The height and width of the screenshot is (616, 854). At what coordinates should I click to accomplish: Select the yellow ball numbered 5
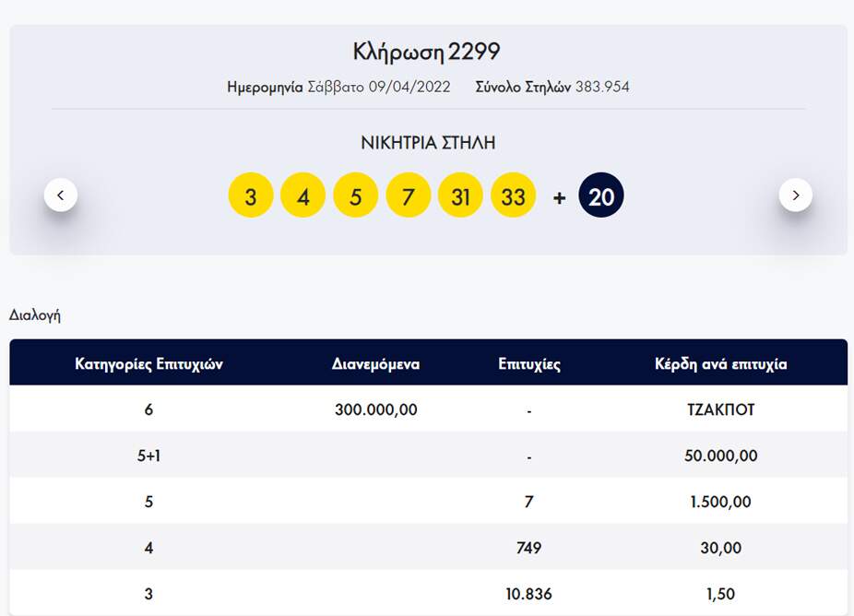click(356, 196)
